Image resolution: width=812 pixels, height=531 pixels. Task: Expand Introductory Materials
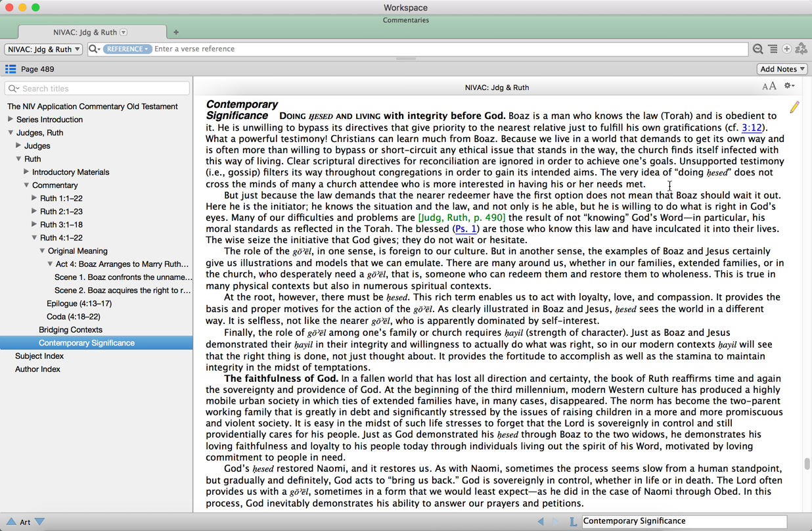coord(26,172)
